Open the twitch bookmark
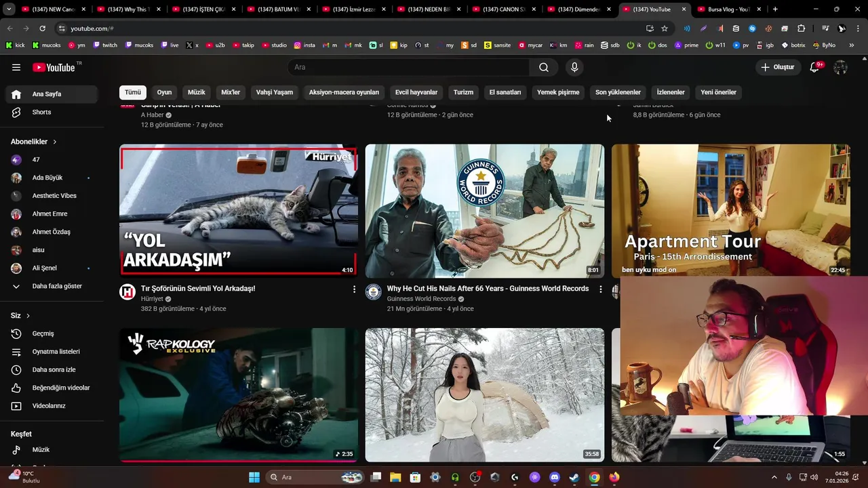Image resolution: width=868 pixels, height=488 pixels. 105,45
